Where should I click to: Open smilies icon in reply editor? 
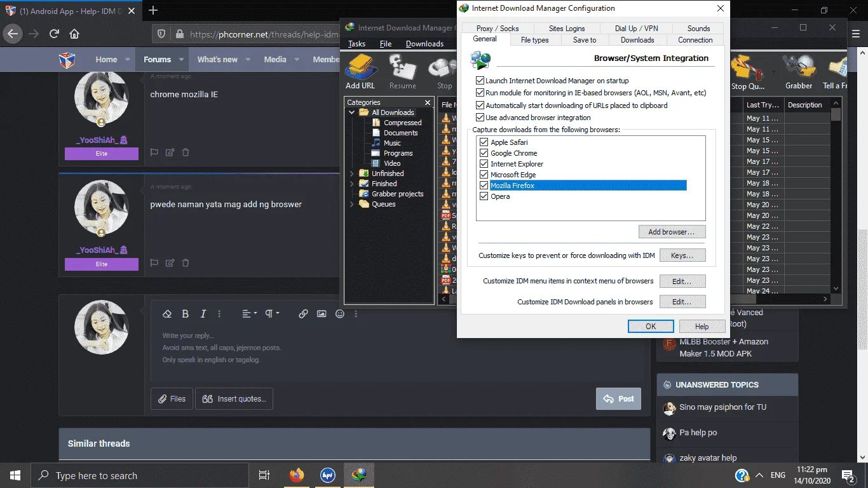(x=340, y=314)
